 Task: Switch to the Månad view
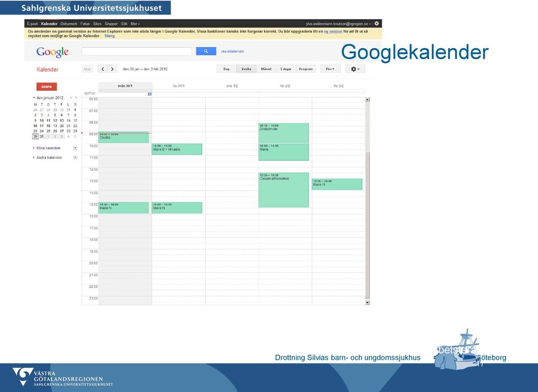pyautogui.click(x=266, y=69)
